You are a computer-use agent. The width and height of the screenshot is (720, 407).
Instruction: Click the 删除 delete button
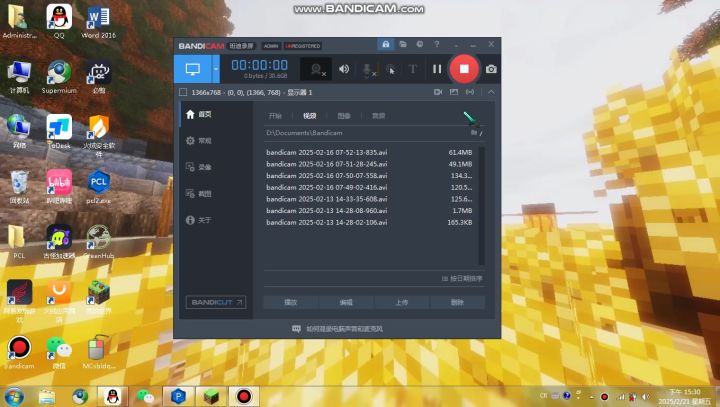point(457,302)
